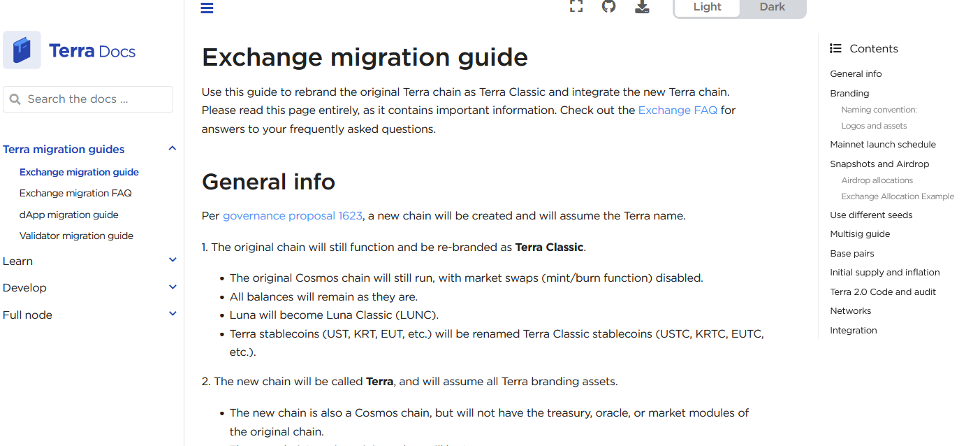This screenshot has height=446, width=980.
Task: Expand the Full node section chevron
Action: click(x=173, y=314)
